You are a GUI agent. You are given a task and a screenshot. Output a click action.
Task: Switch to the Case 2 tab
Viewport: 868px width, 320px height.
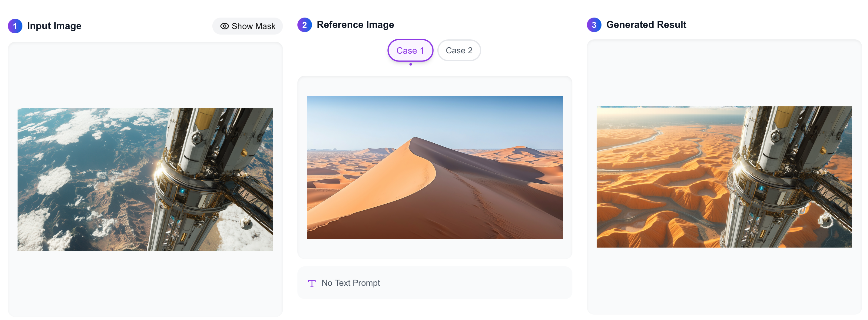459,51
